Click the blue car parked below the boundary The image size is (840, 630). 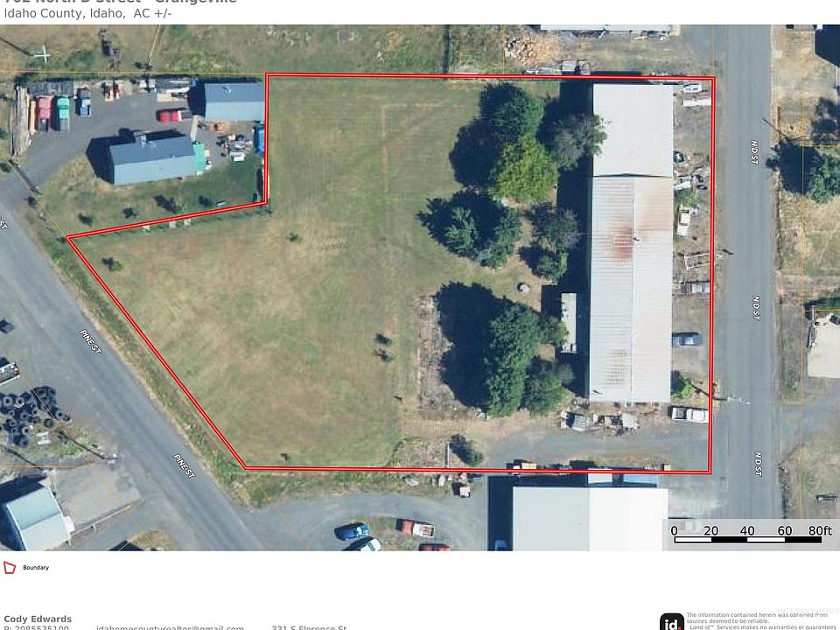[352, 531]
